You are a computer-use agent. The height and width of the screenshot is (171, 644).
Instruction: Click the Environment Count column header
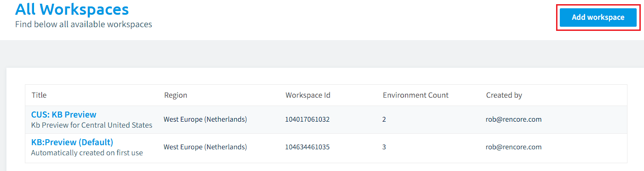(x=416, y=95)
